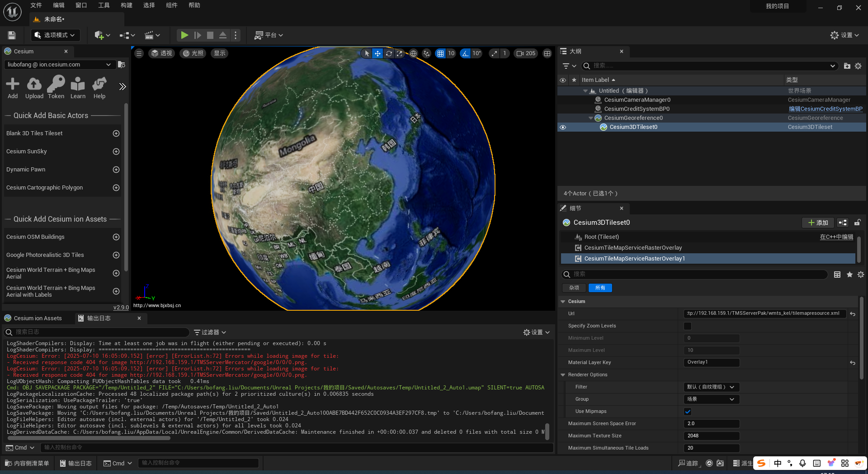Open the Outliner settings gear

[x=859, y=66]
